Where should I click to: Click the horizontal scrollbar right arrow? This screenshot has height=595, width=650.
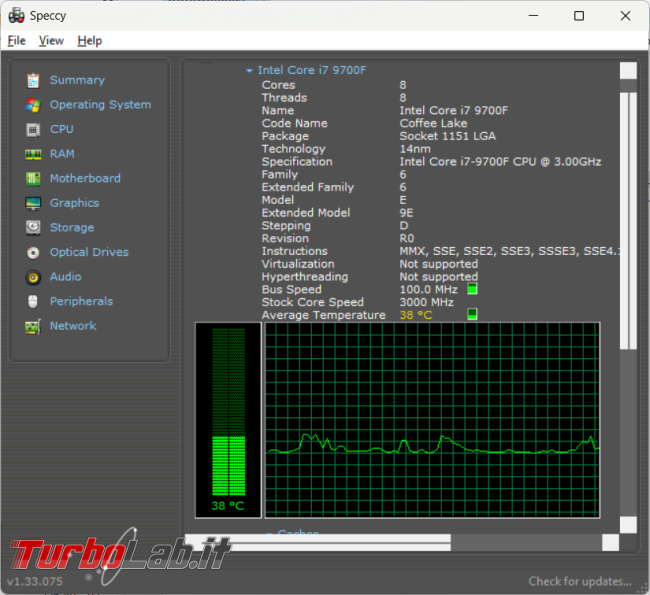(610, 543)
